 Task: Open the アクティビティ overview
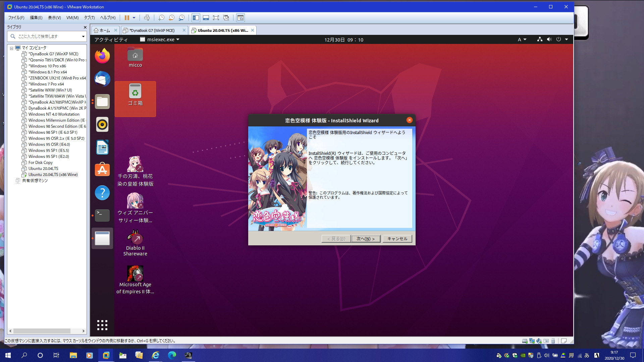pyautogui.click(x=111, y=40)
